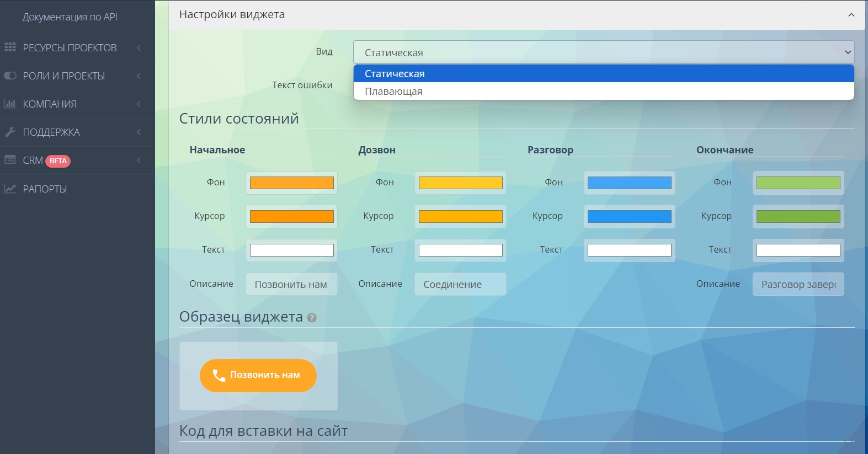868x454 pixels.
Task: Choose the Плавающая option in the list
Action: pos(604,91)
